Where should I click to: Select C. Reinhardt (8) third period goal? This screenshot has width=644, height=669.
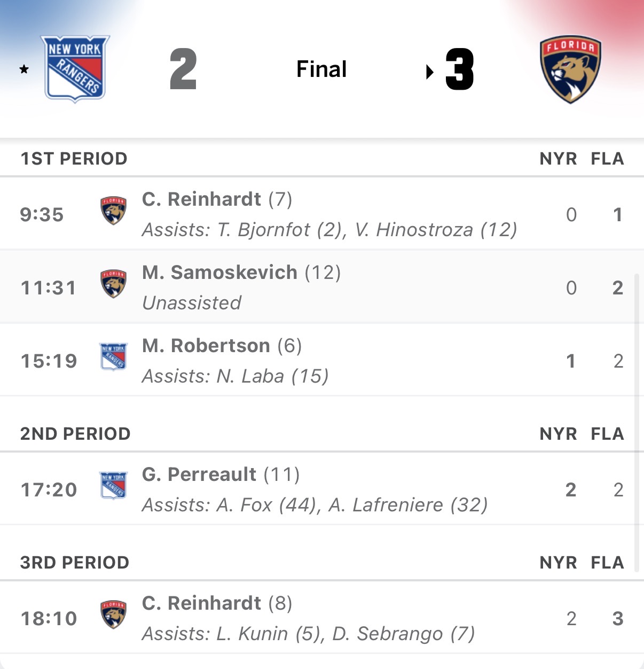pos(201,603)
